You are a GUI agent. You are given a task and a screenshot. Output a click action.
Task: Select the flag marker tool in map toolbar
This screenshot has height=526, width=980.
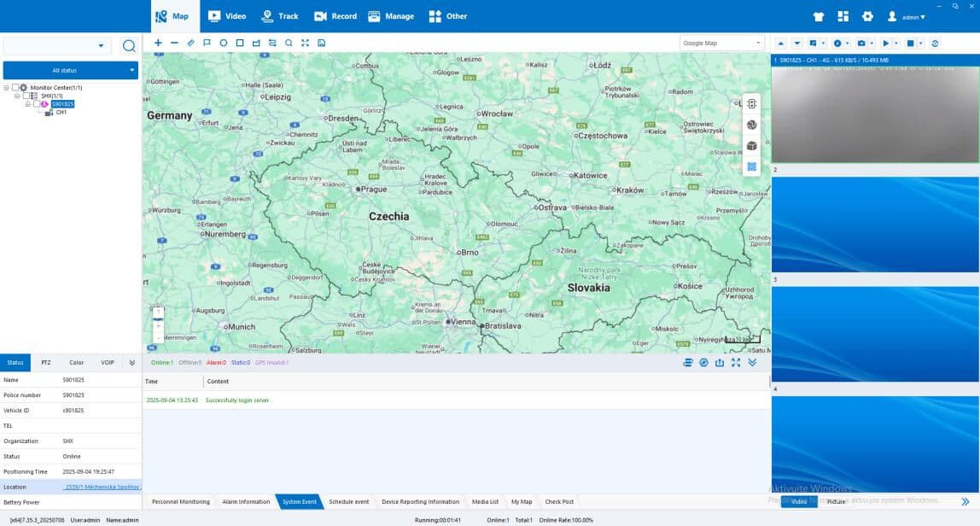pyautogui.click(x=207, y=44)
